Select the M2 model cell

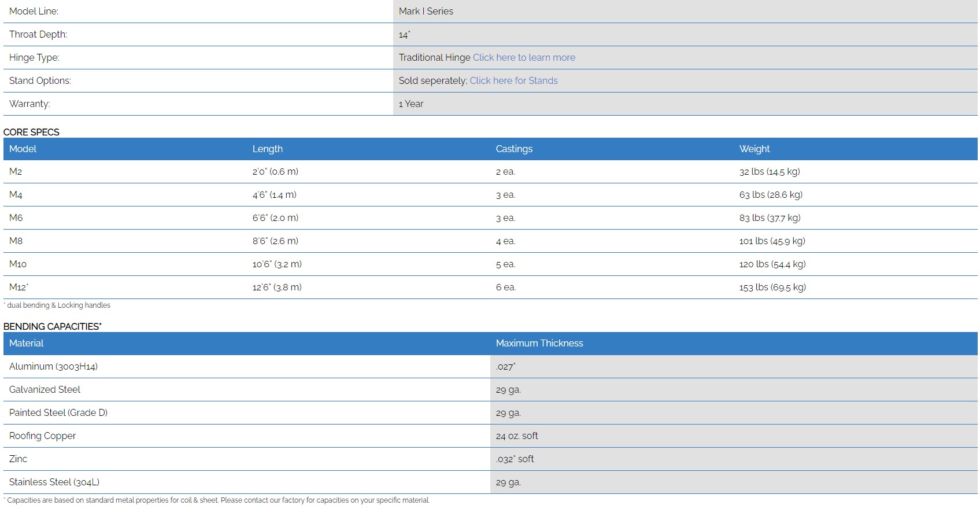16,171
